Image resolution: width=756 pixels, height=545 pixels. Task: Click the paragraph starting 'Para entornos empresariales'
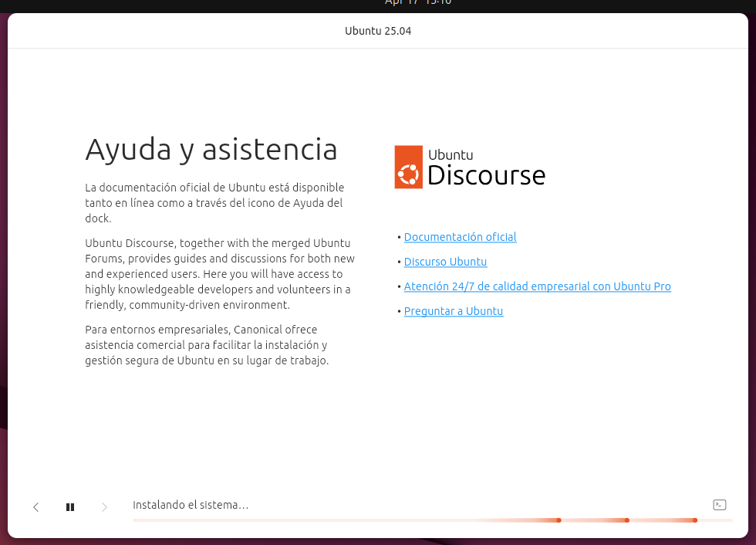pos(207,345)
